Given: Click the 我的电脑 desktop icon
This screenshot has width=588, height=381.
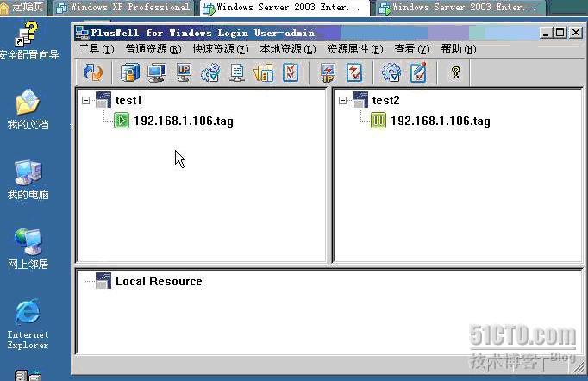Looking at the screenshot, I should tap(28, 179).
